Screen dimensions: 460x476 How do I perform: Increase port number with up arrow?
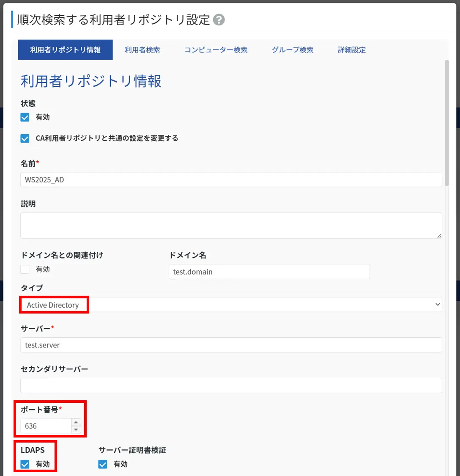(x=76, y=422)
